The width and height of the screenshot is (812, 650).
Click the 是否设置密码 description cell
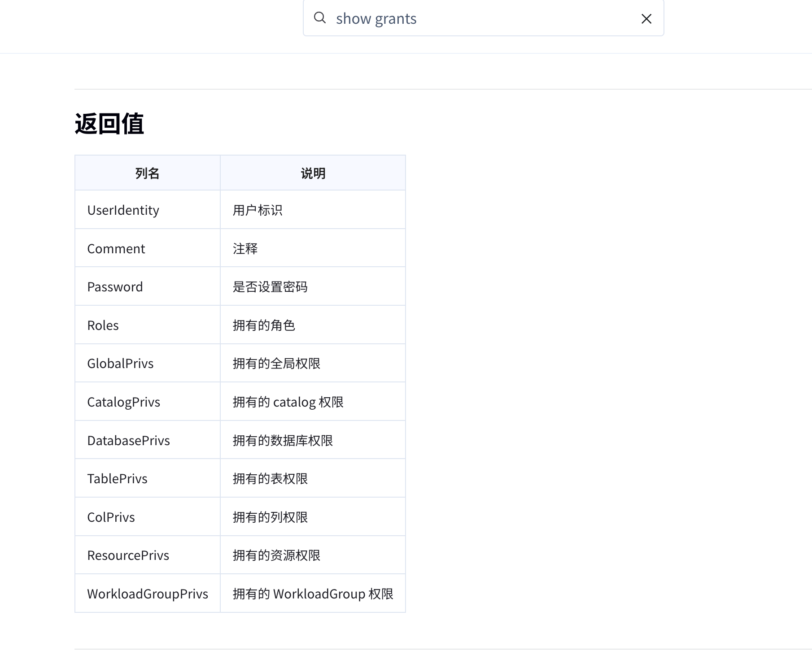(270, 287)
